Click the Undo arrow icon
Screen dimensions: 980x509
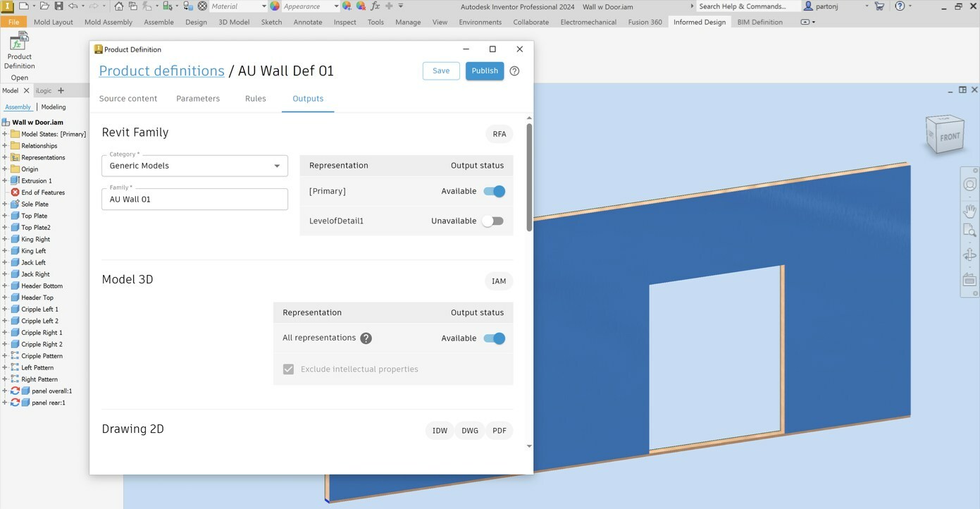72,6
